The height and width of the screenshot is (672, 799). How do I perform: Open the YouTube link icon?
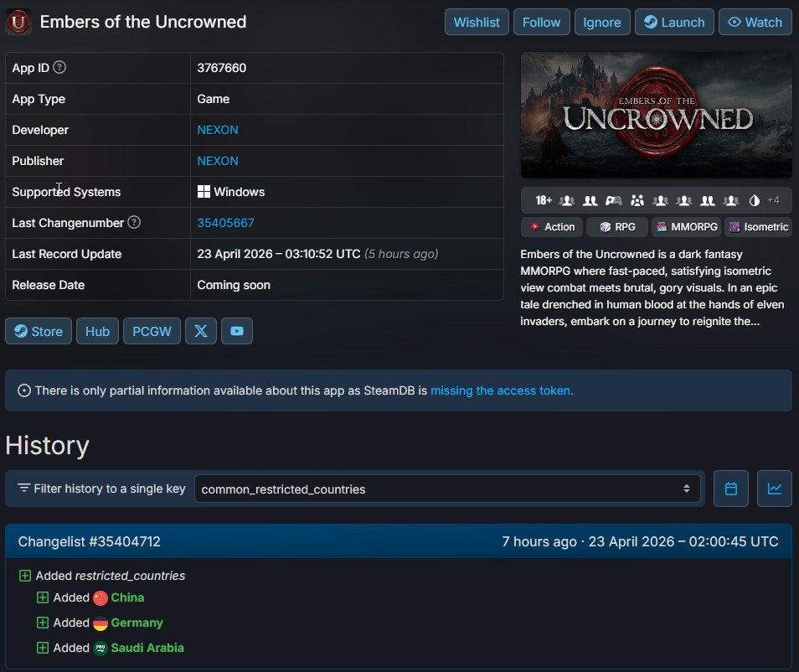(237, 331)
